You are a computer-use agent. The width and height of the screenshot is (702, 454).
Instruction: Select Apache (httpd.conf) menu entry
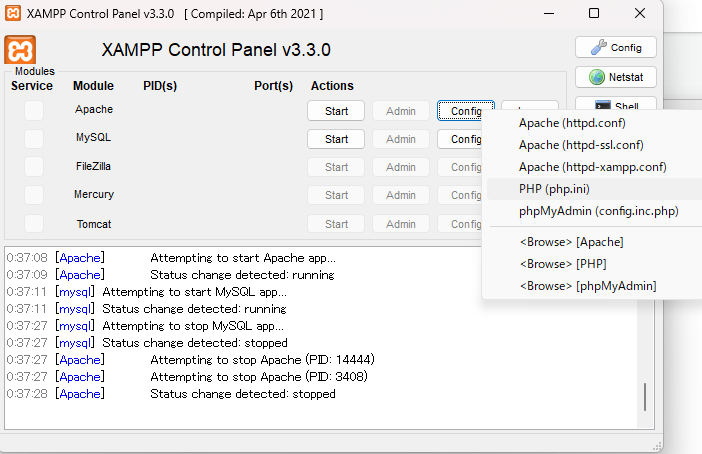coord(594,123)
